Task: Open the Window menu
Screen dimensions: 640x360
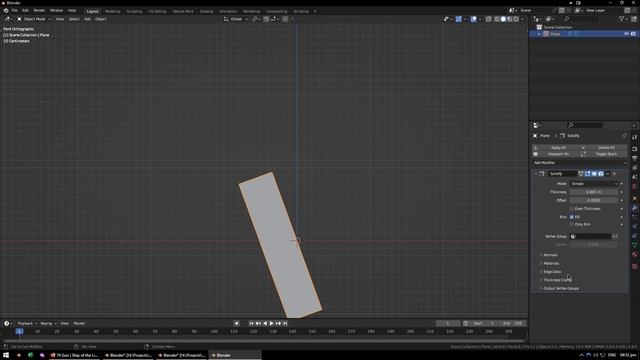Action: tap(56, 11)
